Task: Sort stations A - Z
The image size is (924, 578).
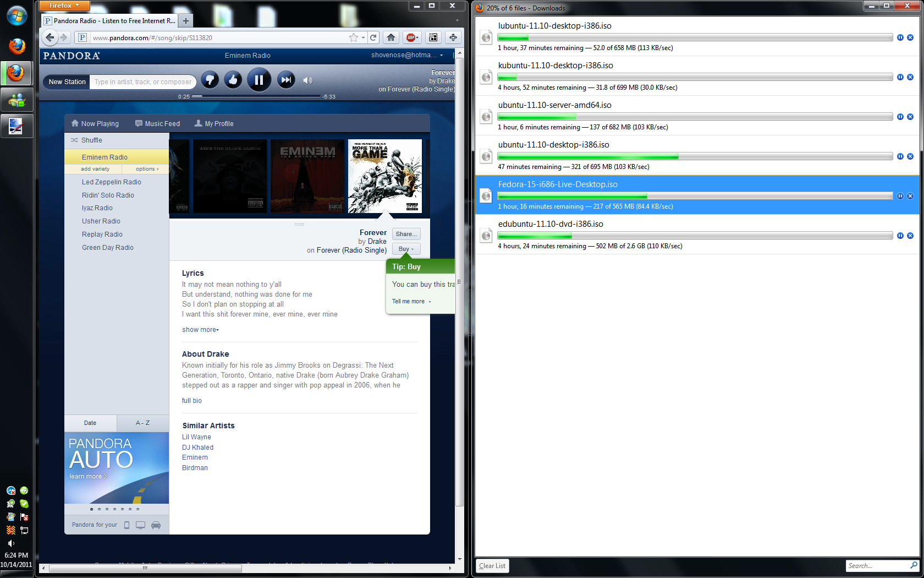Action: coord(143,423)
